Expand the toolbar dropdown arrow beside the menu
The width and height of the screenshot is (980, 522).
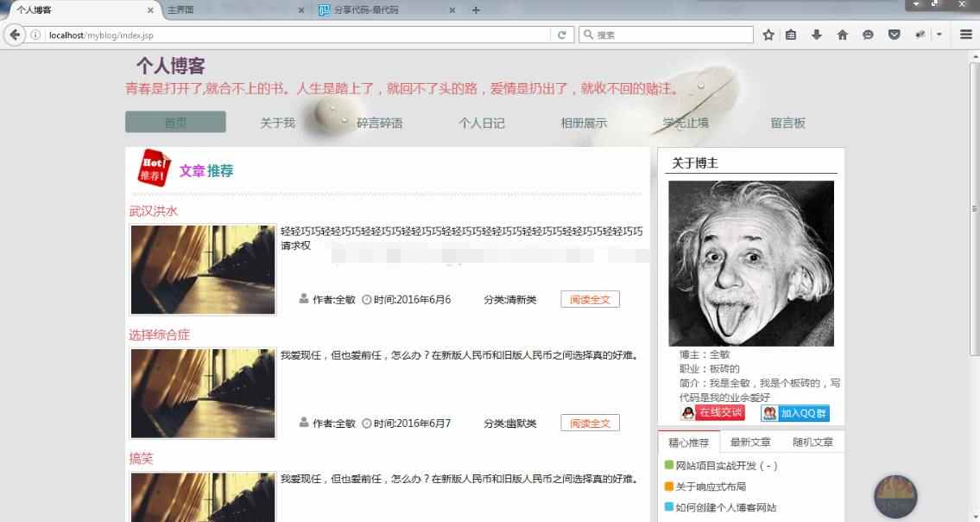939,35
